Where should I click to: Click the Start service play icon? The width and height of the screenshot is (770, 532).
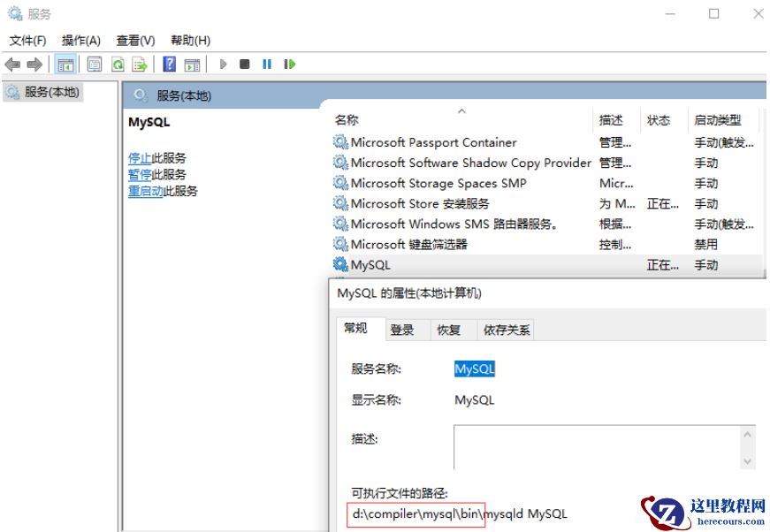click(223, 65)
